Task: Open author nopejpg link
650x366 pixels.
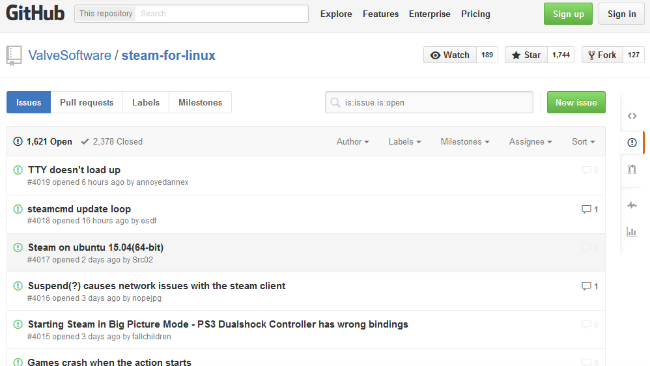Action: point(147,298)
